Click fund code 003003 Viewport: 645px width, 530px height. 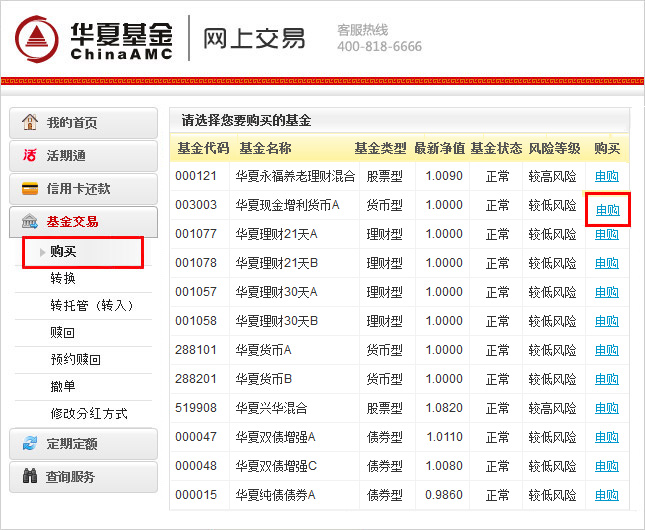coord(196,205)
